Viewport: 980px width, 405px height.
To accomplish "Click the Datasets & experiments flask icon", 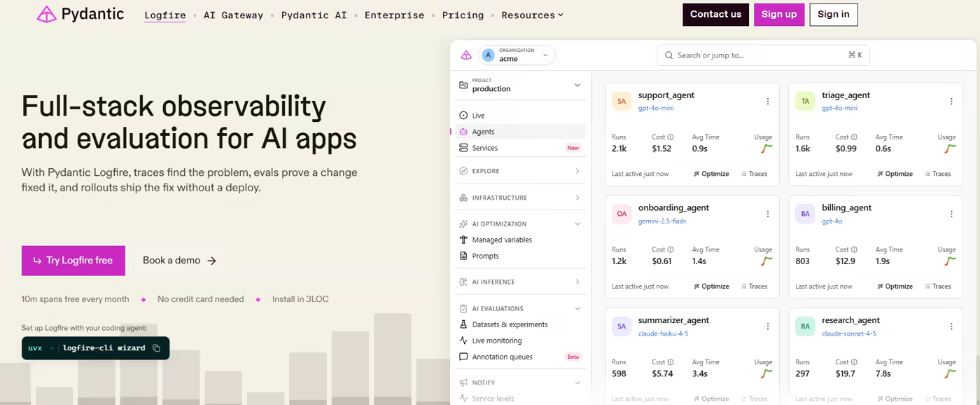I will 463,324.
